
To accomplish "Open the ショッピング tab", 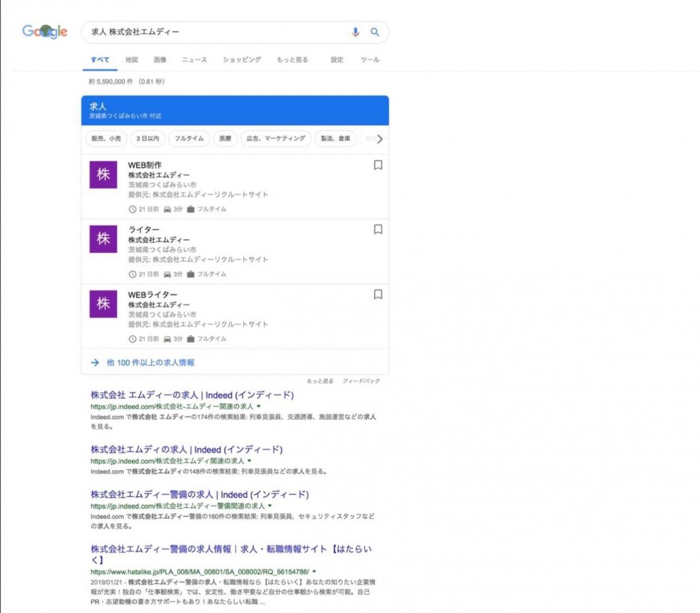I will click(242, 59).
